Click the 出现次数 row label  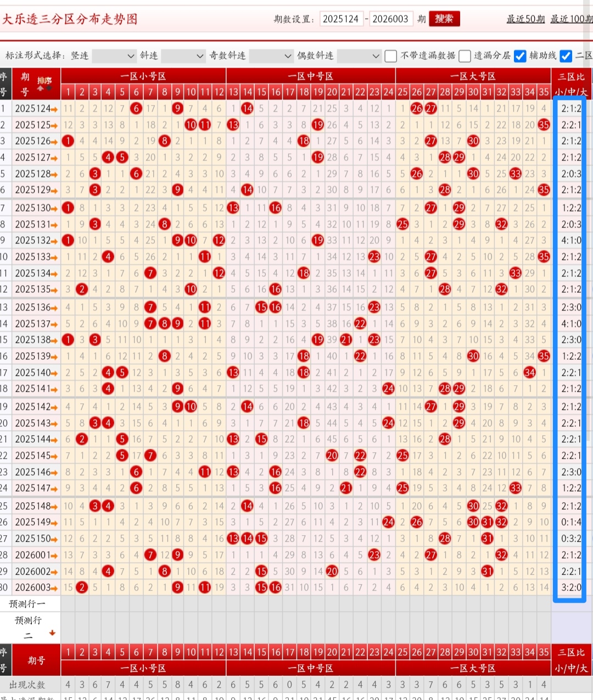pyautogui.click(x=27, y=685)
